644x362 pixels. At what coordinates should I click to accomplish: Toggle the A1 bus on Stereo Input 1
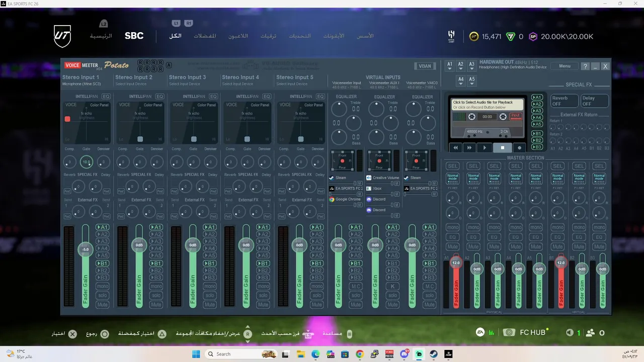[102, 227]
